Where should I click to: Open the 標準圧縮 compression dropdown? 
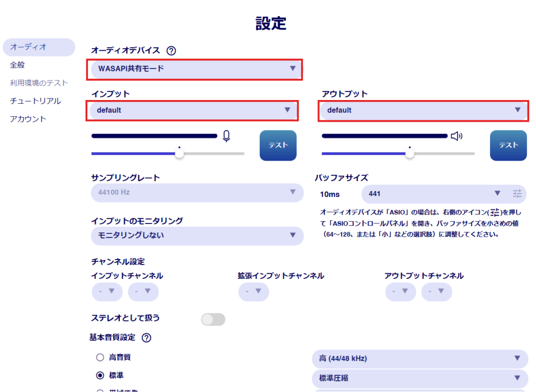tap(419, 377)
